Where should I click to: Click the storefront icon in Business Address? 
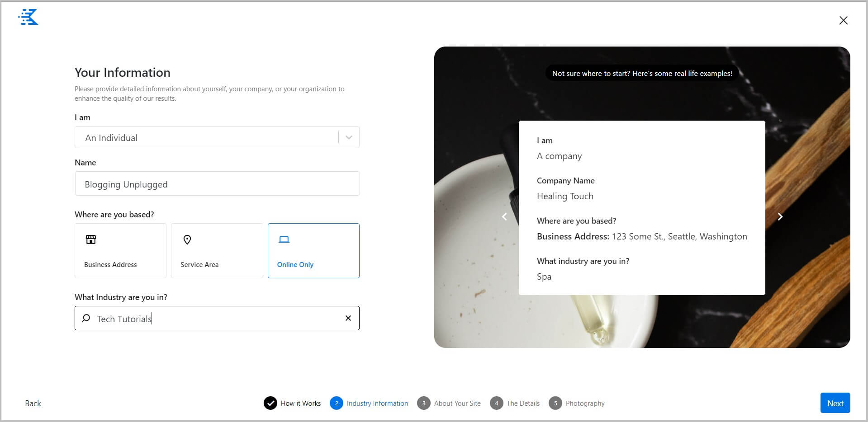(x=91, y=239)
